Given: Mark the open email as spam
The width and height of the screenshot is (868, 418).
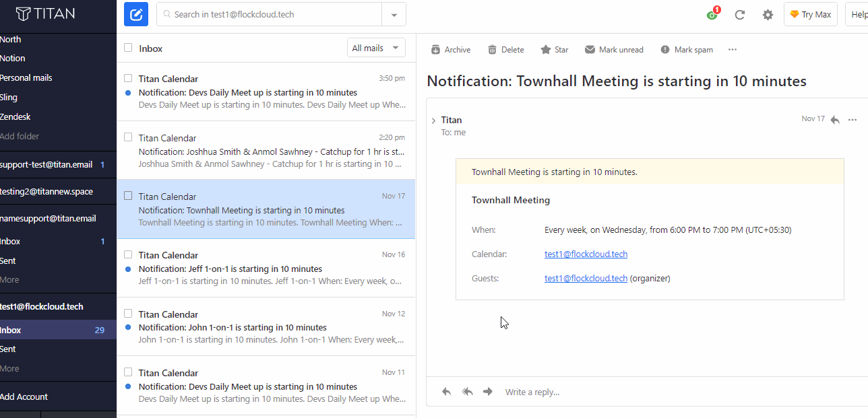Looking at the screenshot, I should pos(687,50).
